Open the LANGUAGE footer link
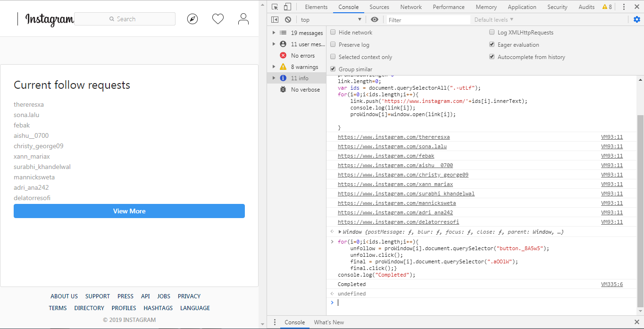This screenshot has height=329, width=644. 195,308
